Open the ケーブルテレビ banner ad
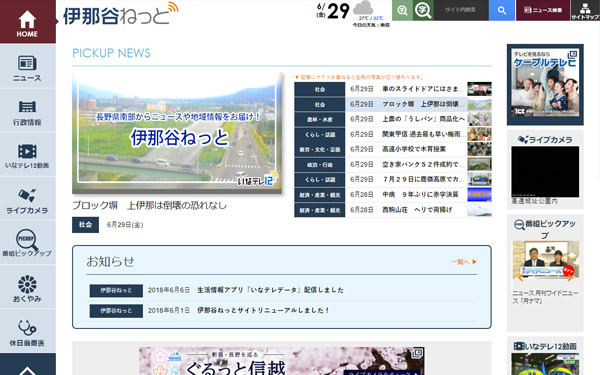This screenshot has width=600, height=375. [545, 85]
